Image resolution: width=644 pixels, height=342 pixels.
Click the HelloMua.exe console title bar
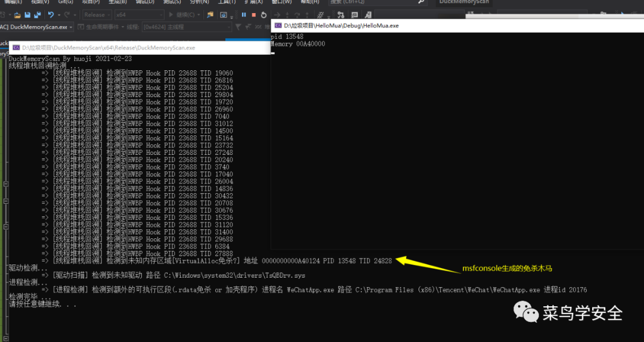point(457,26)
